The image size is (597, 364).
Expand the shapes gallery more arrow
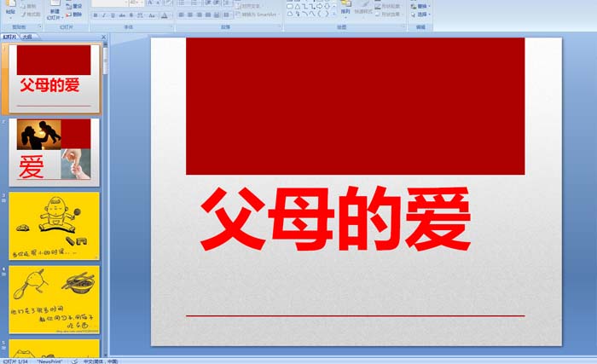click(334, 14)
